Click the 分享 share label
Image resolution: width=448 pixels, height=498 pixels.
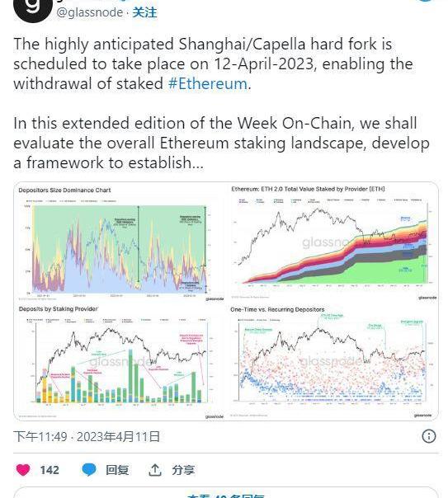[183, 470]
